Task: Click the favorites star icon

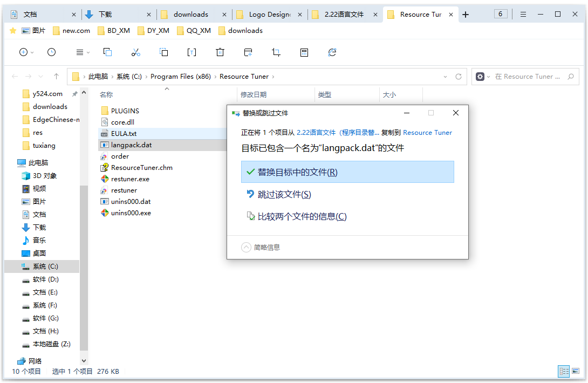Action: pos(13,31)
